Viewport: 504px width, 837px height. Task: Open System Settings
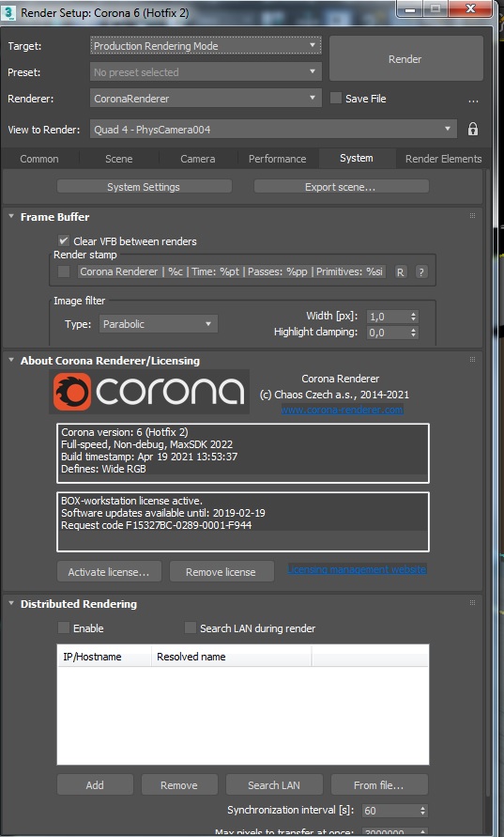[144, 187]
